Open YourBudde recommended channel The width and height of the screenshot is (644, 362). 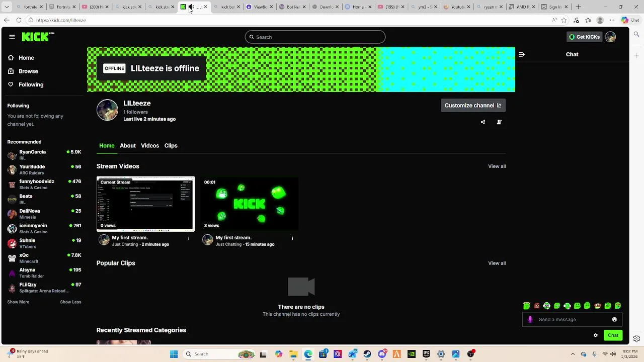44,169
